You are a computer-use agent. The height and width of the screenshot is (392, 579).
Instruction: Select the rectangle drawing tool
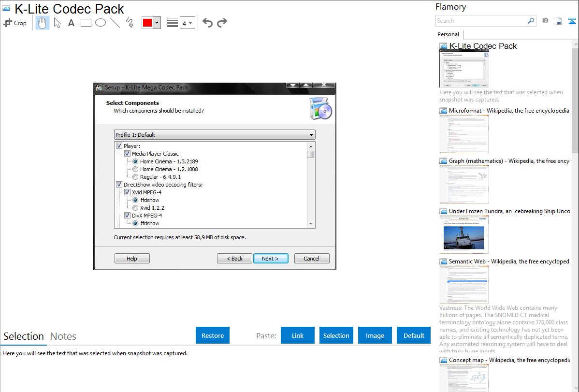86,23
